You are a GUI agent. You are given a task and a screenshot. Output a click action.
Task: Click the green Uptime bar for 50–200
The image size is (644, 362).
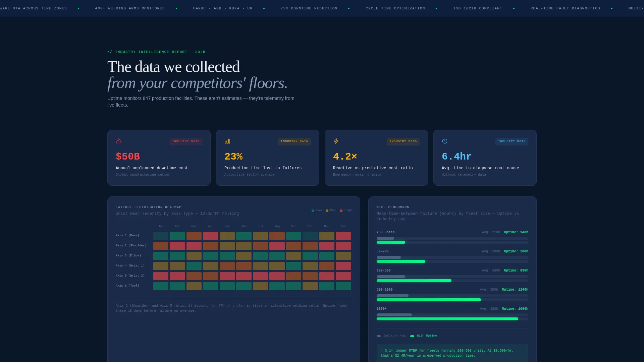click(x=401, y=261)
